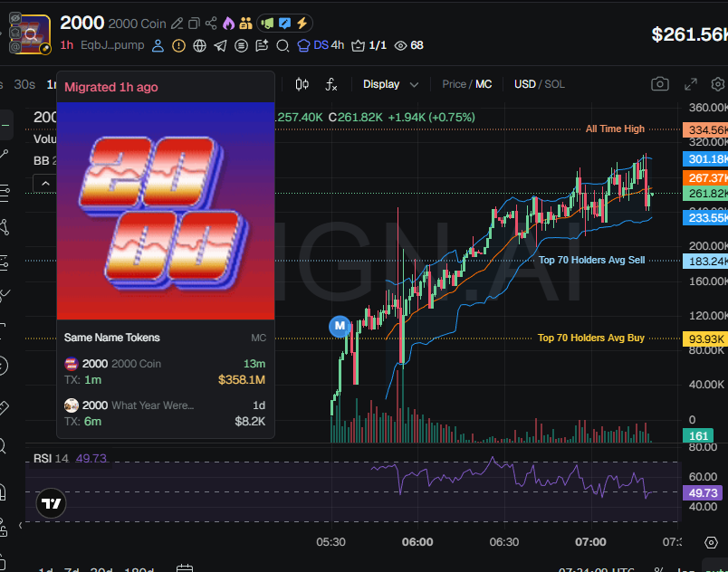The image size is (728, 572).
Task: Click the yellow lightning bolt icon
Action: [302, 24]
